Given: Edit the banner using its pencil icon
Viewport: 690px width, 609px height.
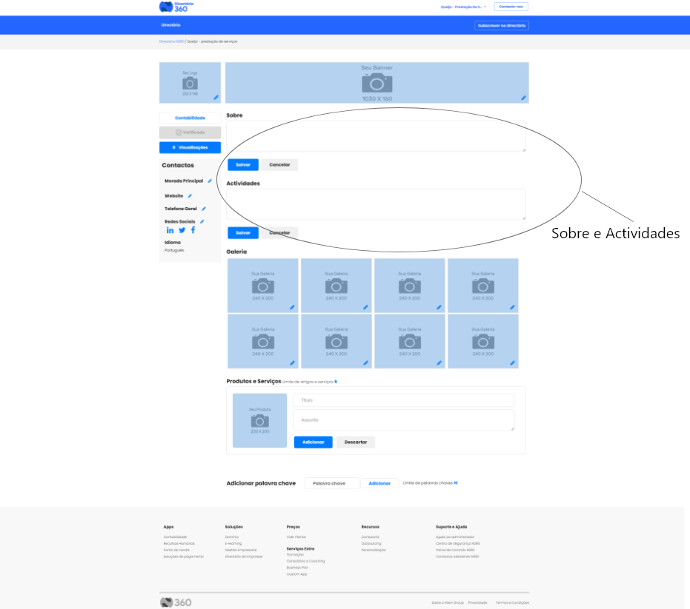Looking at the screenshot, I should click(523, 98).
